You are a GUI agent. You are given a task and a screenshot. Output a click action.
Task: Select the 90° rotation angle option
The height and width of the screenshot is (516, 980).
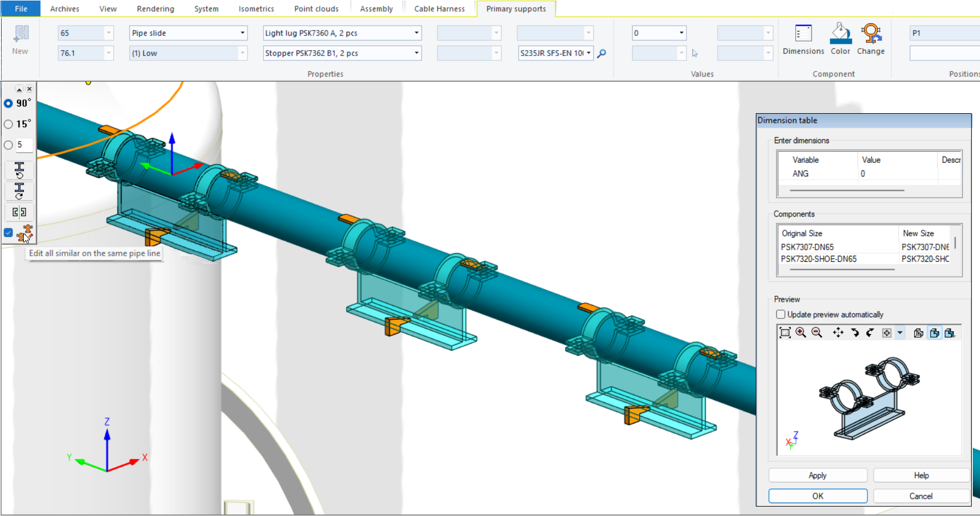[9, 103]
